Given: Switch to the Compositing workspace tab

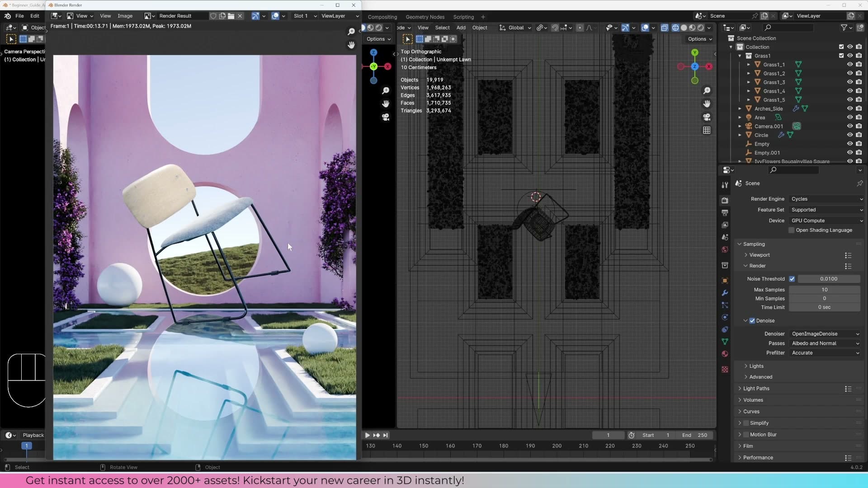Looking at the screenshot, I should tap(382, 17).
